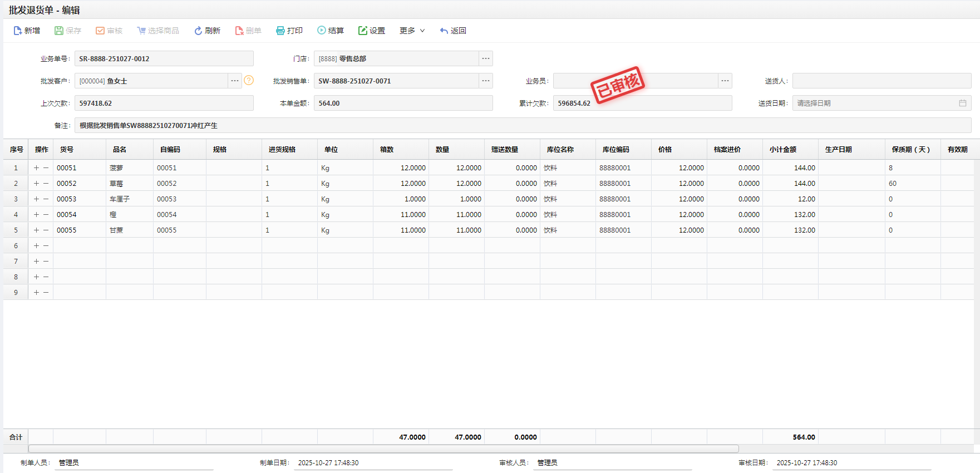This screenshot has height=473, width=980.
Task: Open the 批发客户 lookup ellipsis button
Action: [x=235, y=81]
